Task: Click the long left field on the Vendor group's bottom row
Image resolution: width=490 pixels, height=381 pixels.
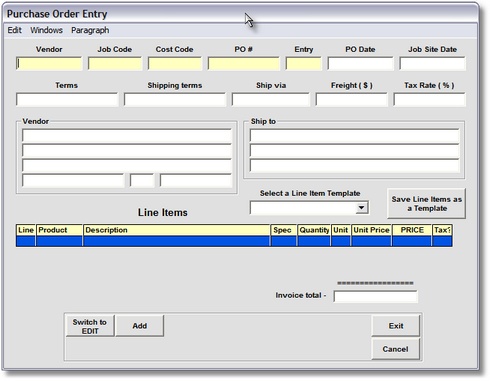Action: tap(73, 180)
